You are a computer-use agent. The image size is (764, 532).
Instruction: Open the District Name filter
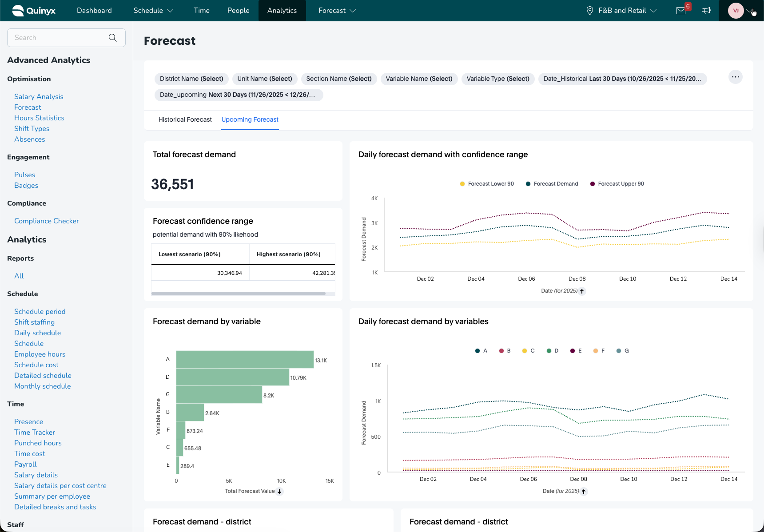(191, 79)
